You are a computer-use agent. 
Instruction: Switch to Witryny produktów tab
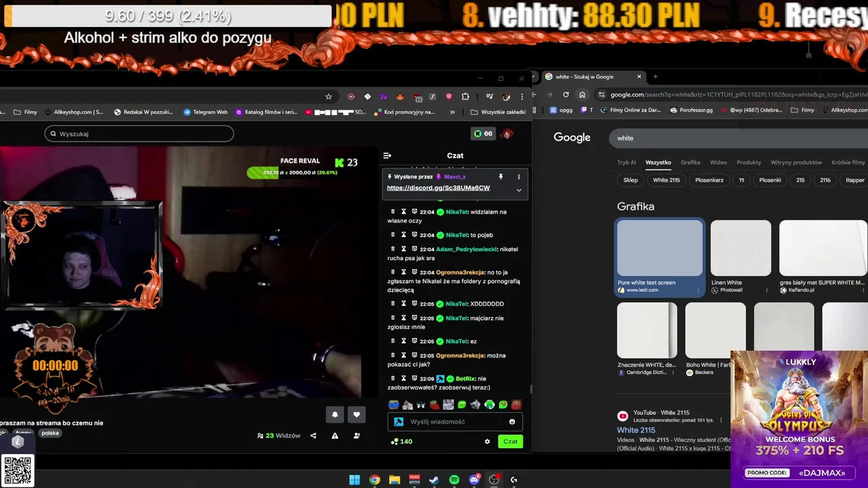pyautogui.click(x=796, y=163)
